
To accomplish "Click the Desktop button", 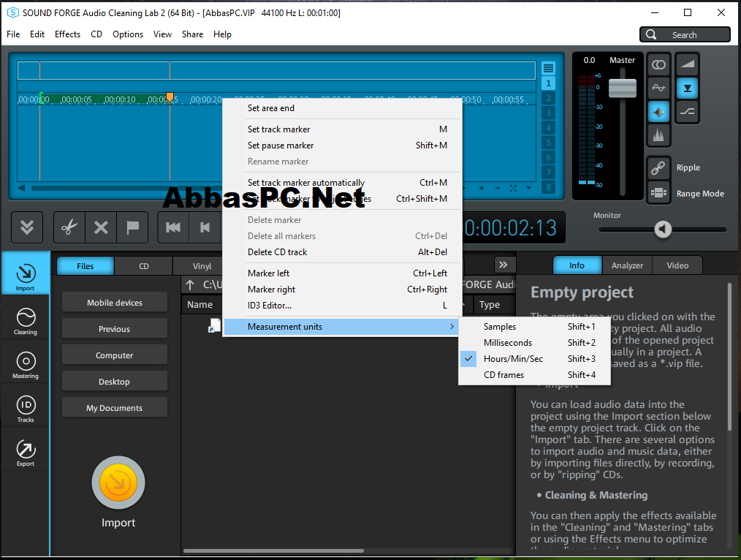I will [x=114, y=382].
